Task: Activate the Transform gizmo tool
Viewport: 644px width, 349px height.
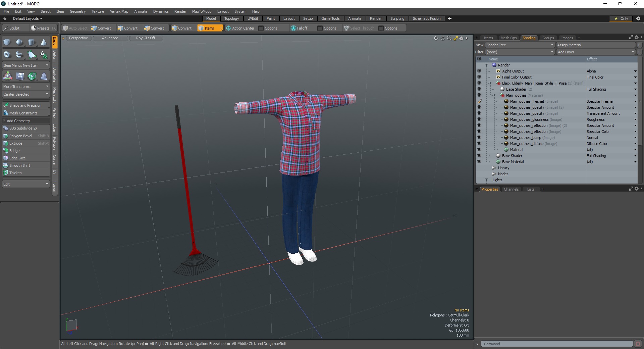Action: (x=7, y=76)
